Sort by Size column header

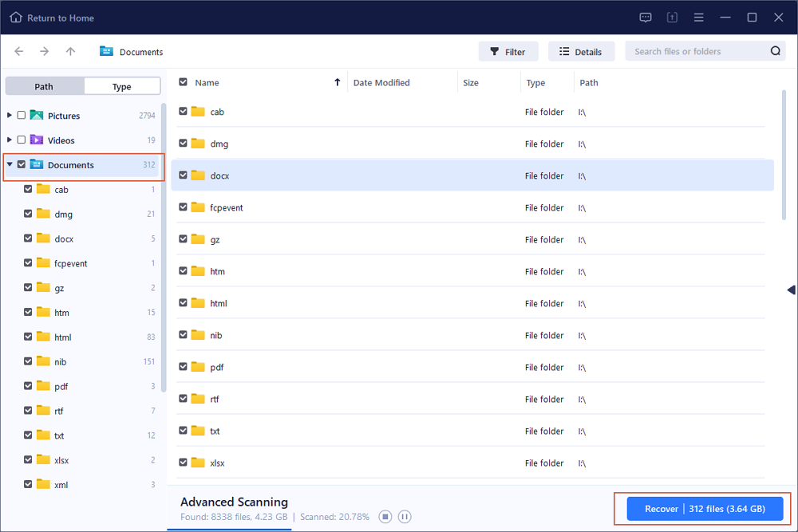pyautogui.click(x=471, y=82)
